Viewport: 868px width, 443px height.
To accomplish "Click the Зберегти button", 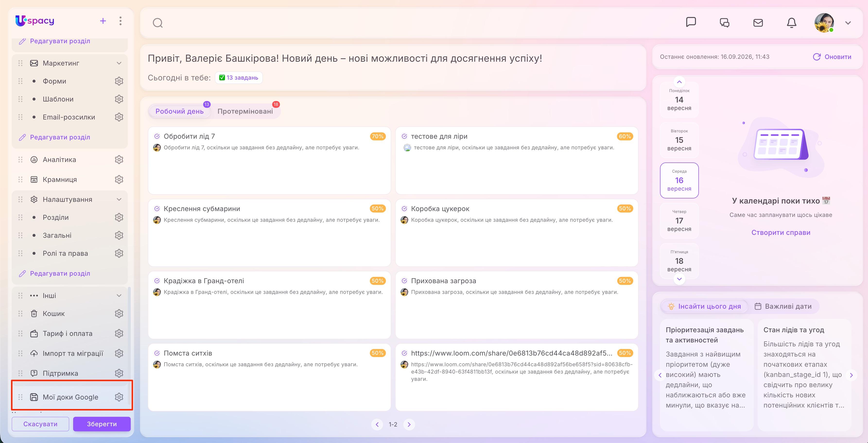I will [102, 424].
